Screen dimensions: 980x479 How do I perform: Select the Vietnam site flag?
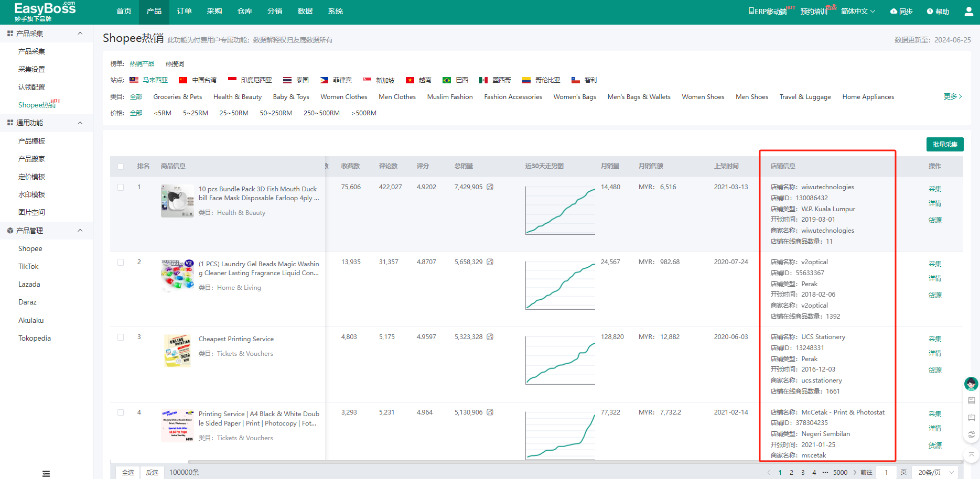point(410,80)
